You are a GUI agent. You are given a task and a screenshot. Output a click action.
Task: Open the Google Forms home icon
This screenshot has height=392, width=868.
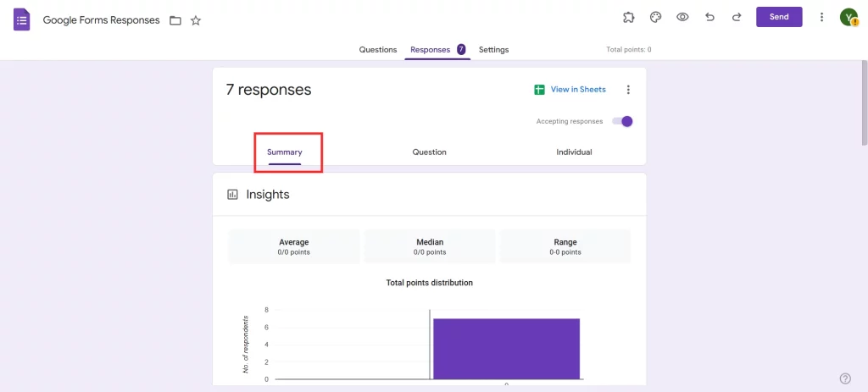click(x=21, y=20)
